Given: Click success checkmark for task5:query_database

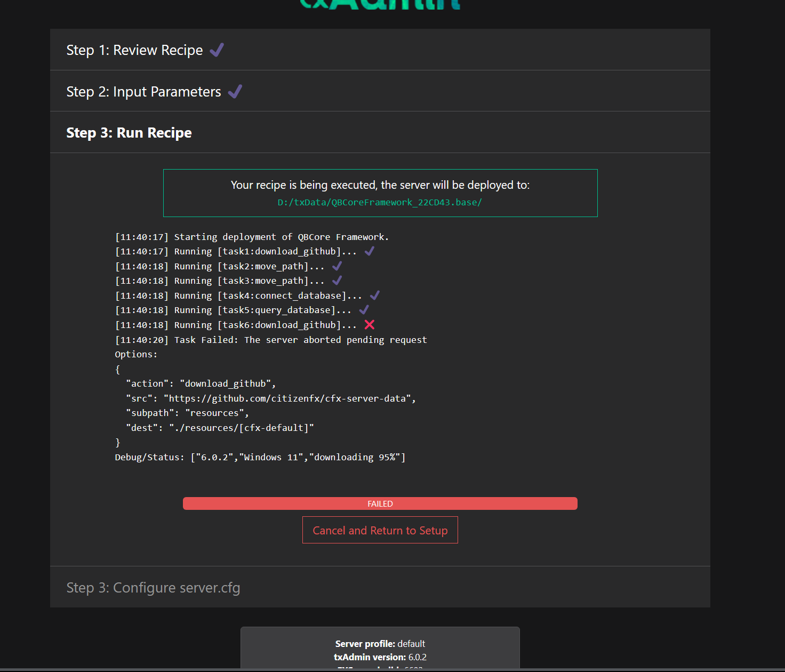Looking at the screenshot, I should pyautogui.click(x=364, y=309).
